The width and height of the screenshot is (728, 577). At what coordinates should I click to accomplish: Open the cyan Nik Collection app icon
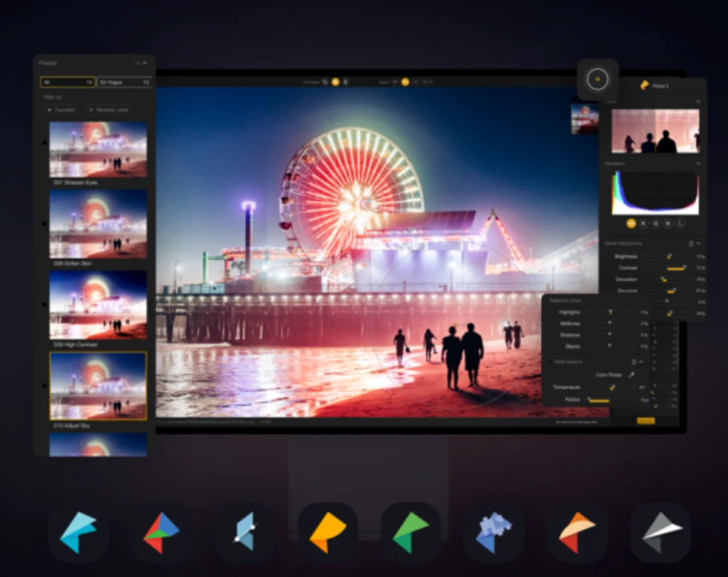[x=78, y=532]
